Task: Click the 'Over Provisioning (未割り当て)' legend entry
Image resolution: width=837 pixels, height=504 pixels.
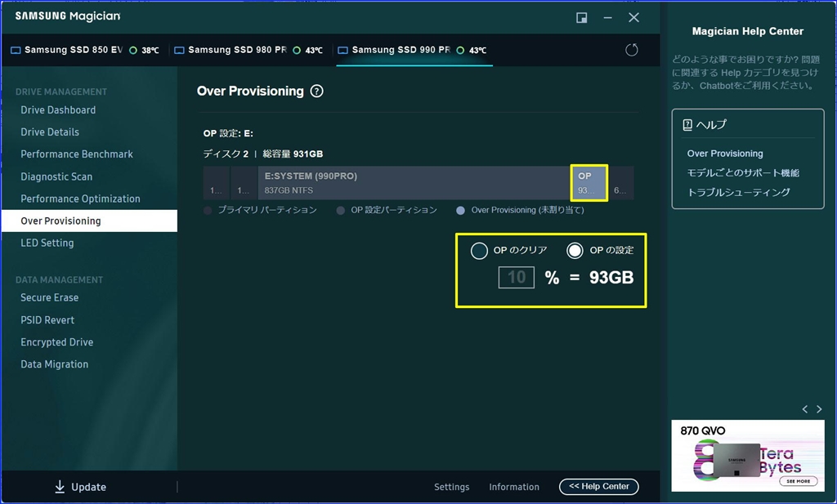Action: (x=521, y=210)
